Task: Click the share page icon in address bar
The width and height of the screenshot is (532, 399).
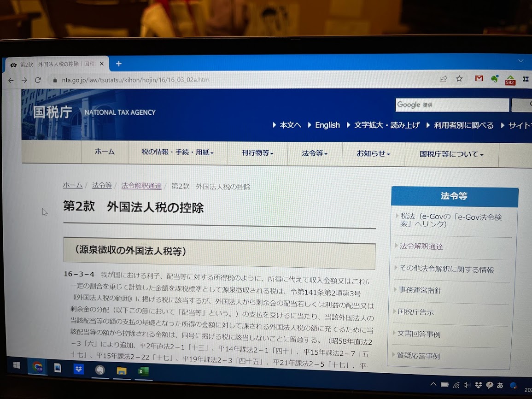Action: (x=443, y=79)
